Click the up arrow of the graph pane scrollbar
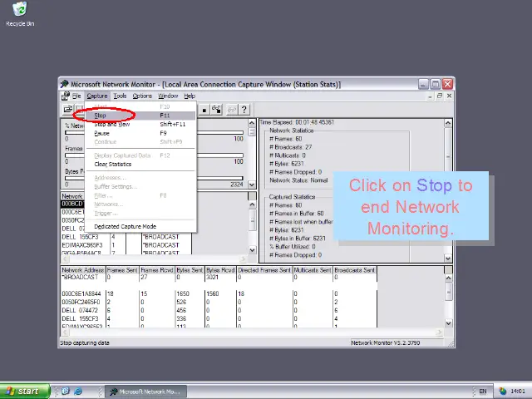This screenshot has width=532, height=399. (x=252, y=123)
